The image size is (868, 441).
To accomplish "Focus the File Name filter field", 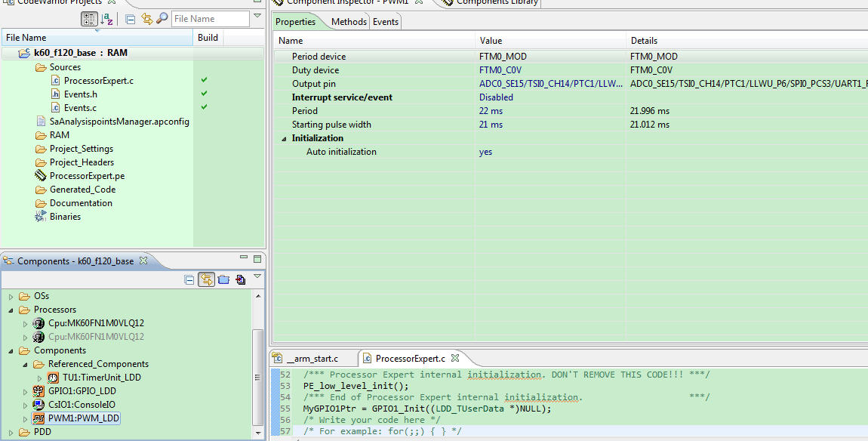I will (x=211, y=19).
